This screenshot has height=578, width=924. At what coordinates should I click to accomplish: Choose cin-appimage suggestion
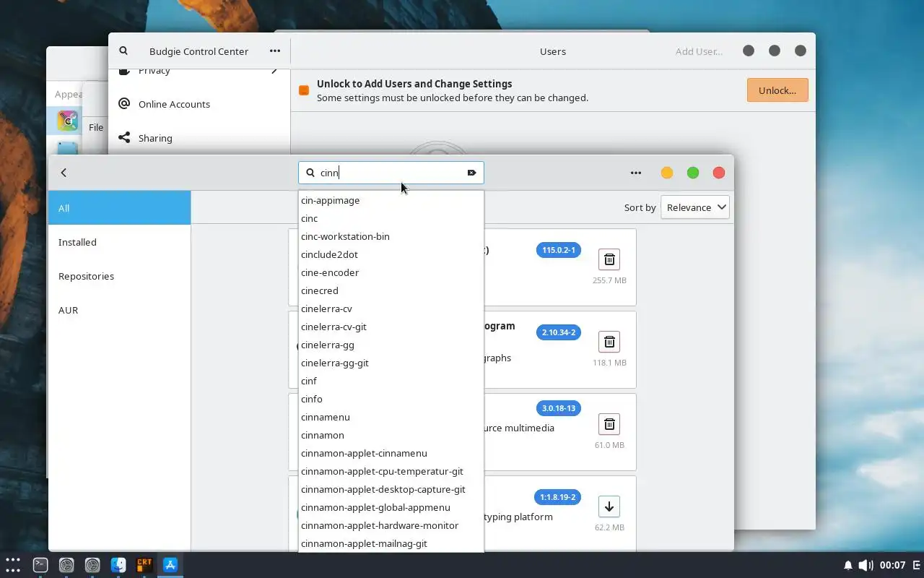[391, 200]
